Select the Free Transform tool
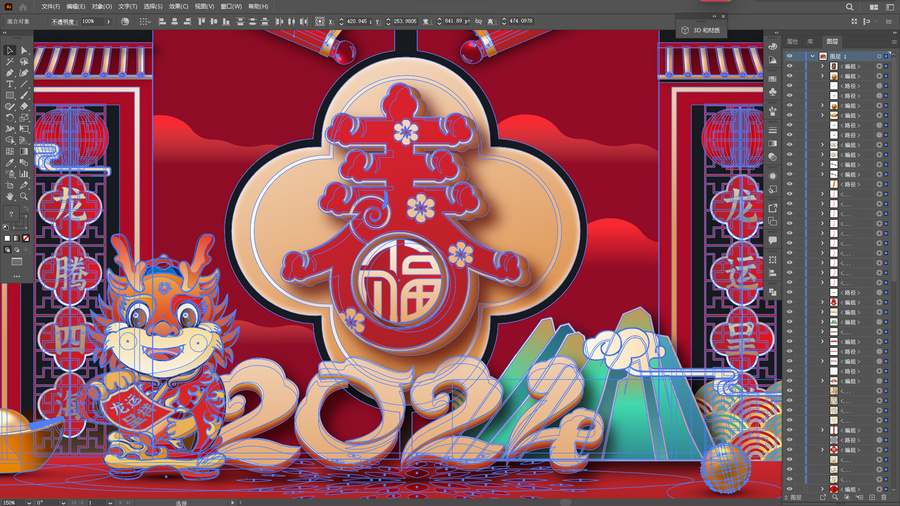 point(24,129)
